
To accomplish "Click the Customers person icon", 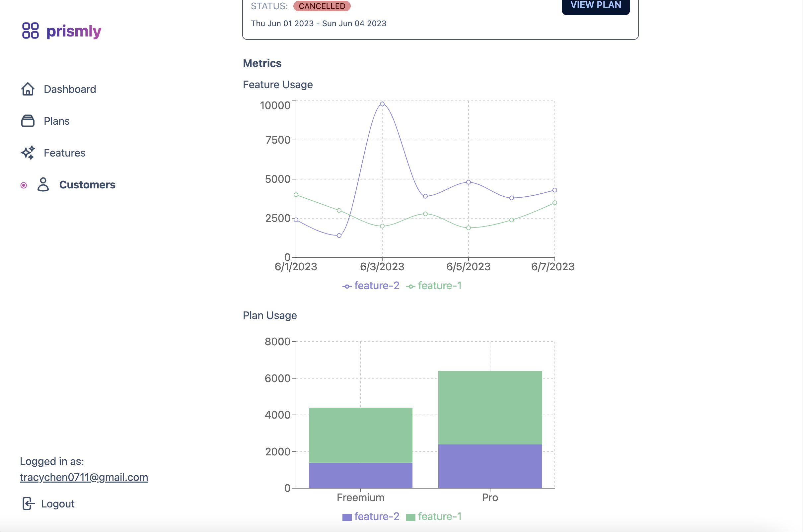I will tap(43, 185).
